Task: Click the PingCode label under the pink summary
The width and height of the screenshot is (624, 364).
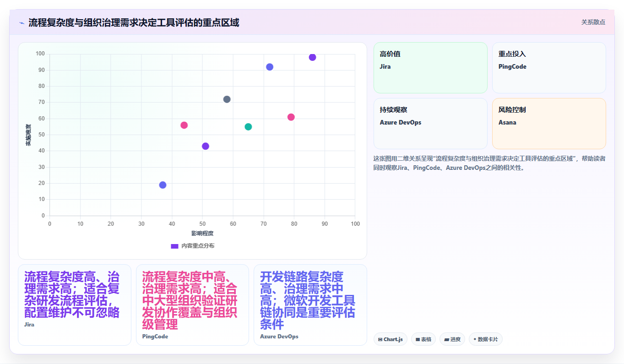Action: [155, 337]
